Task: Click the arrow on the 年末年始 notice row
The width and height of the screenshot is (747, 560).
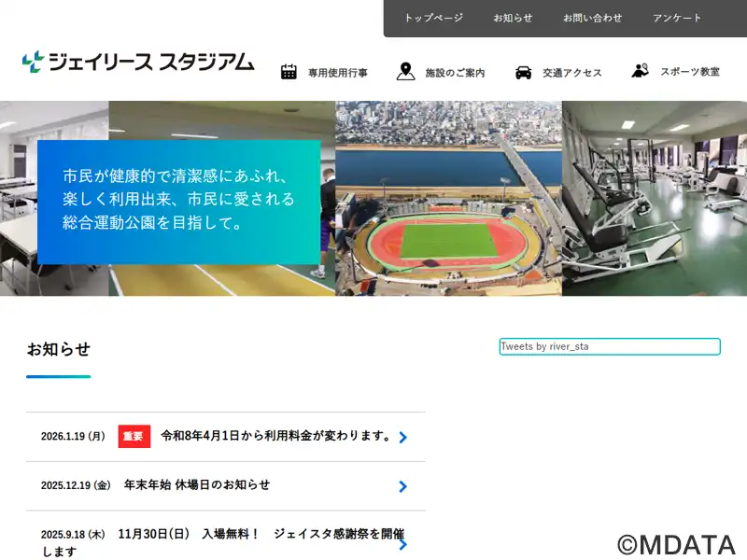Action: [403, 486]
